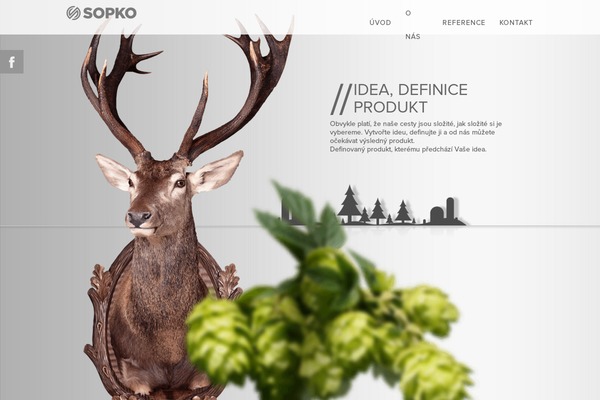Open the O NÁS menu item
Image resolution: width=600 pixels, height=400 pixels.
(412, 25)
